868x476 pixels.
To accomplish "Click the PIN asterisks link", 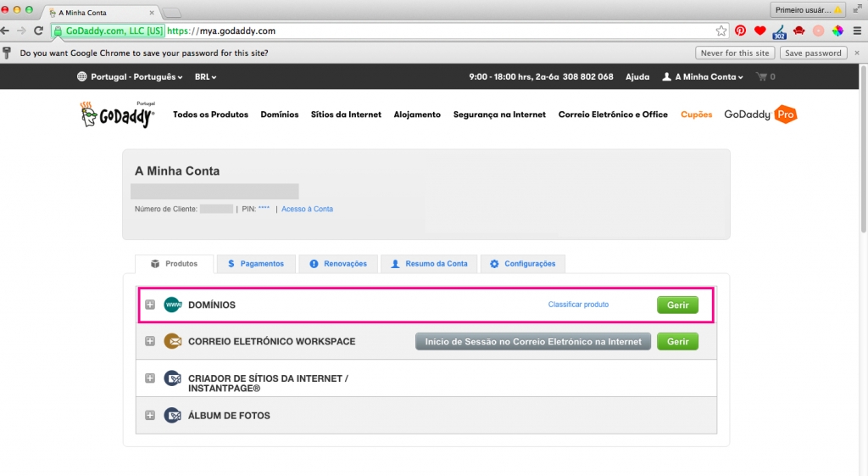I will coord(264,209).
